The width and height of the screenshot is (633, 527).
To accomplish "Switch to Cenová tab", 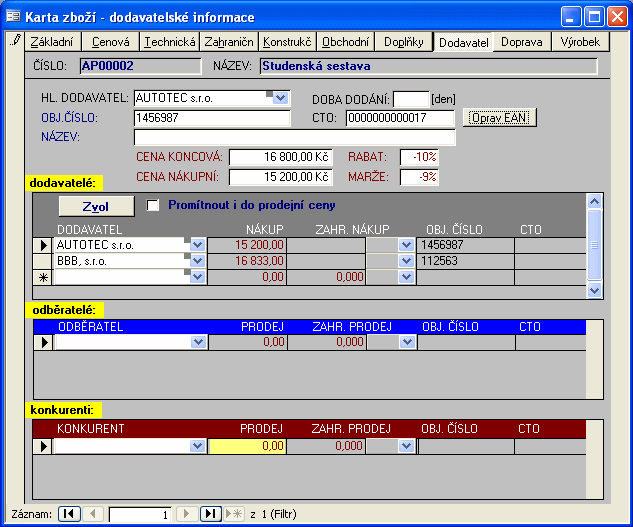I will (x=110, y=42).
